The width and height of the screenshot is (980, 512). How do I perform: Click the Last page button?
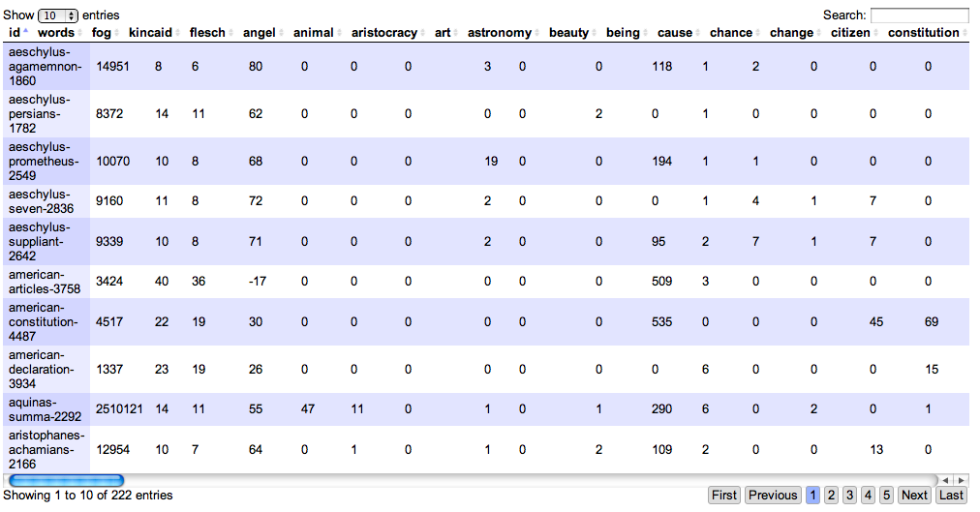pos(950,496)
